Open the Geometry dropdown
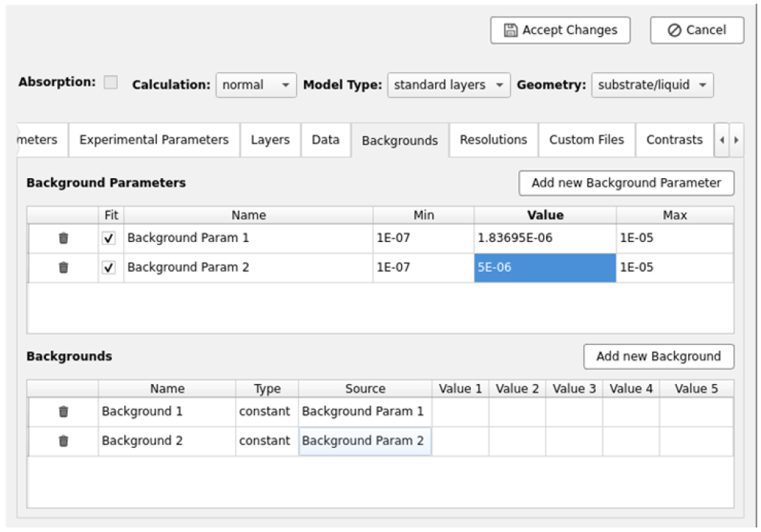The height and width of the screenshot is (532, 761). [652, 85]
